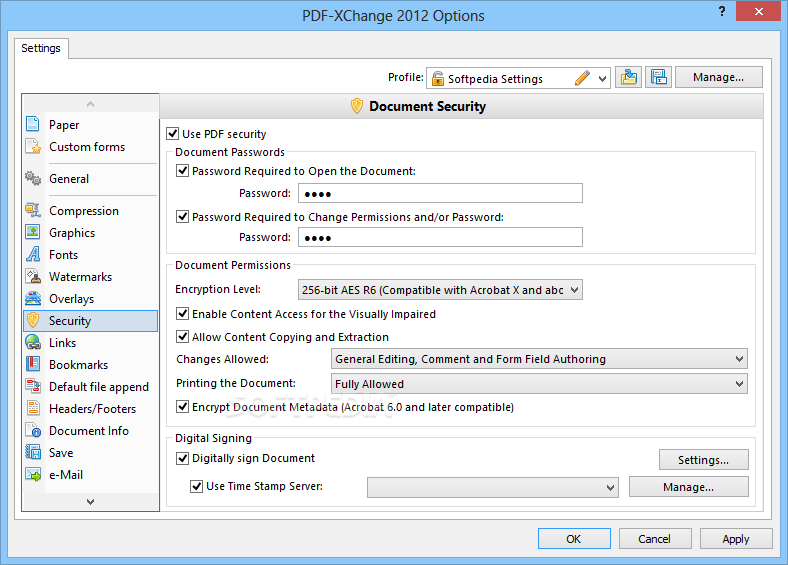Click the Compression icon in sidebar
The height and width of the screenshot is (565, 788).
tap(33, 210)
